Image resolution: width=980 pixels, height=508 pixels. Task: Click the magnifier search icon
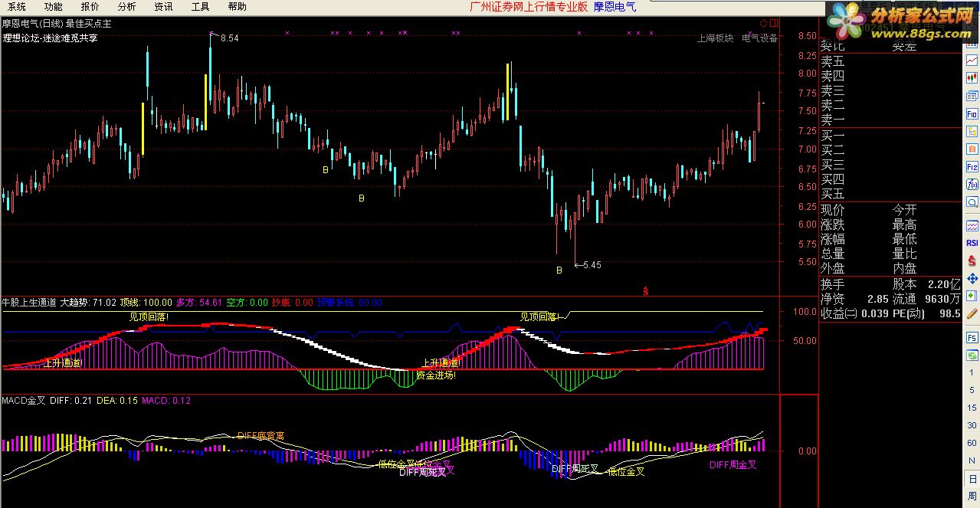point(972,202)
